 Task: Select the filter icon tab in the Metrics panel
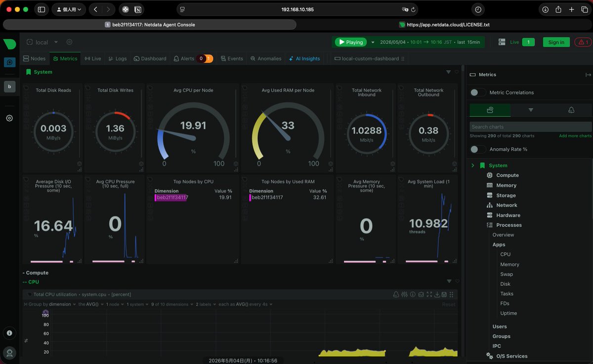531,110
